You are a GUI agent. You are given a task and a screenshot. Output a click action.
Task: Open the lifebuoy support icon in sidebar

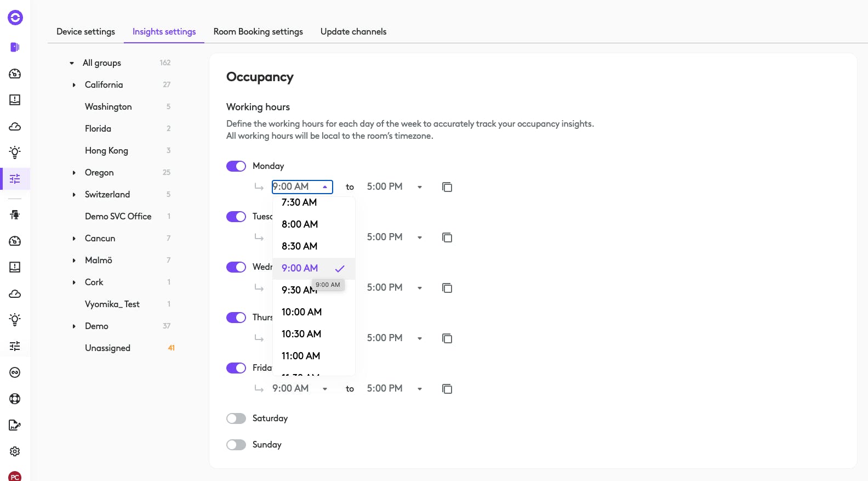point(15,399)
